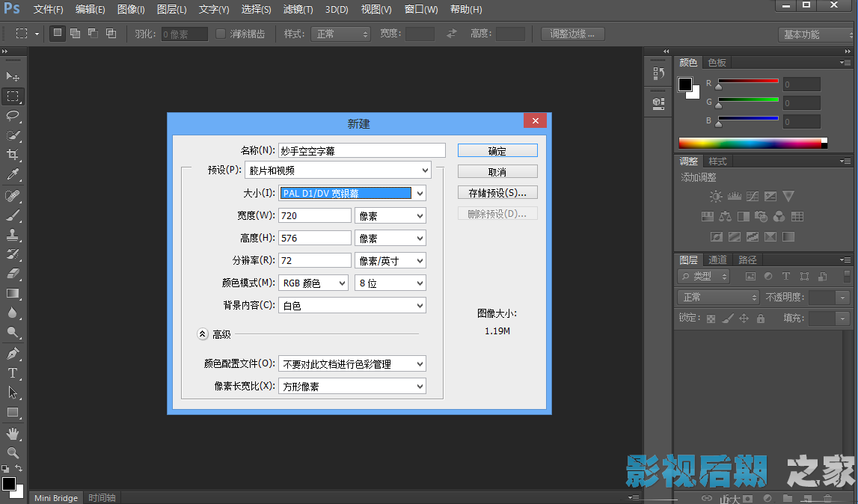Toggle the 消除锯齿 anti-alias checkbox
858x504 pixels.
[x=221, y=34]
